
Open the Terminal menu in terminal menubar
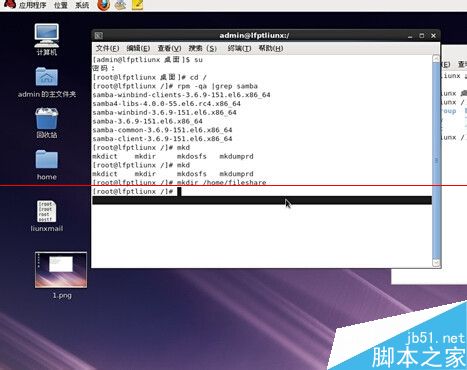pos(239,48)
